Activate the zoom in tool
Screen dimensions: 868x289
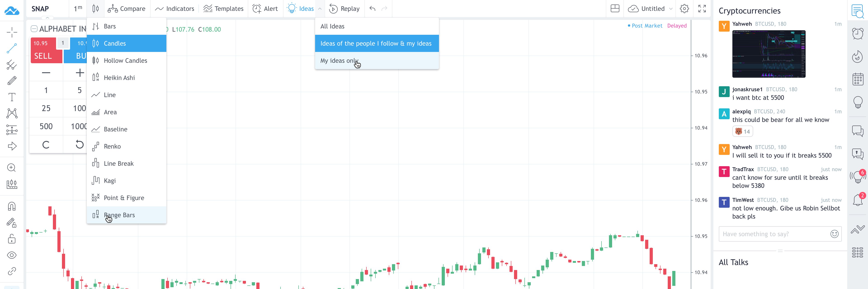[x=12, y=168]
